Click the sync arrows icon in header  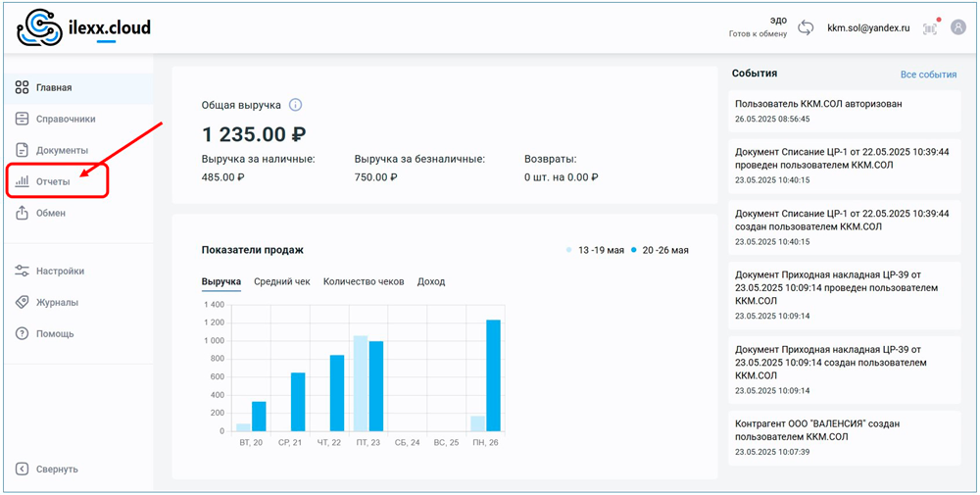click(806, 28)
